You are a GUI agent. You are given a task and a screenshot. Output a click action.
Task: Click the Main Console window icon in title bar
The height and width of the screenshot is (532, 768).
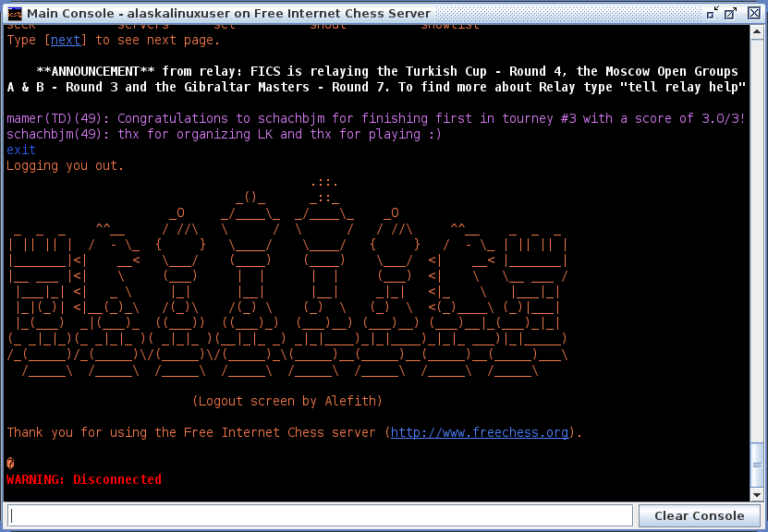(14, 13)
